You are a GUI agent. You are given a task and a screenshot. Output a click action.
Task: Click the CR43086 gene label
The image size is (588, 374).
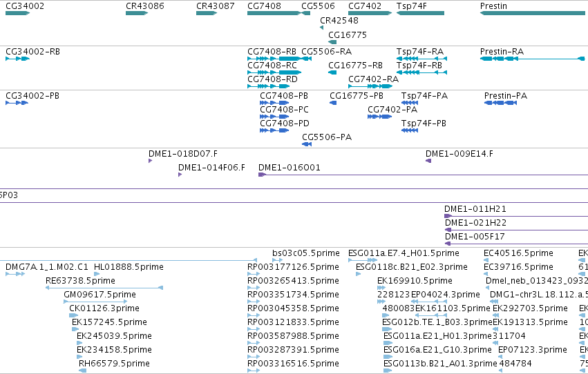(144, 6)
